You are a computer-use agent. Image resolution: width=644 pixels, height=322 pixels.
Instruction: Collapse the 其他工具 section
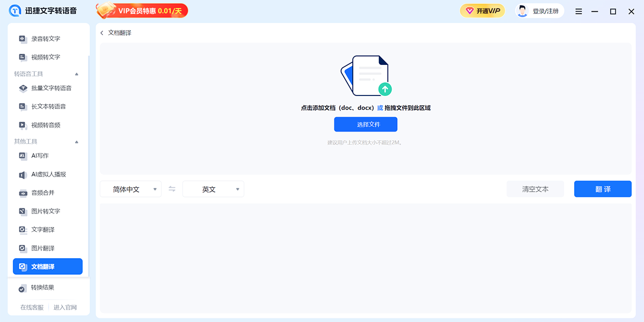coord(76,142)
